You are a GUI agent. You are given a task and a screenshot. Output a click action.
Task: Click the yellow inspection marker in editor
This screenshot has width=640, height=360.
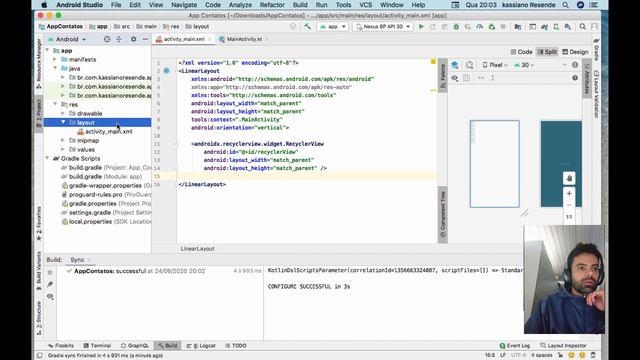[433, 62]
